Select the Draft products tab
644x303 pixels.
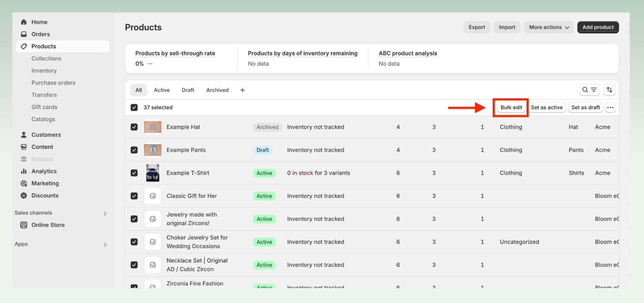tap(188, 90)
